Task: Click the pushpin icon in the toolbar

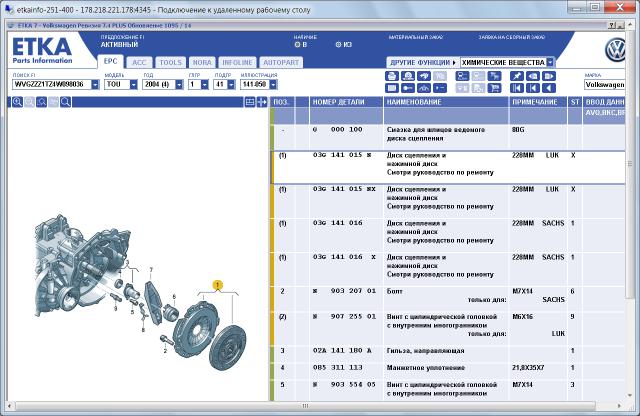Action: point(516,76)
